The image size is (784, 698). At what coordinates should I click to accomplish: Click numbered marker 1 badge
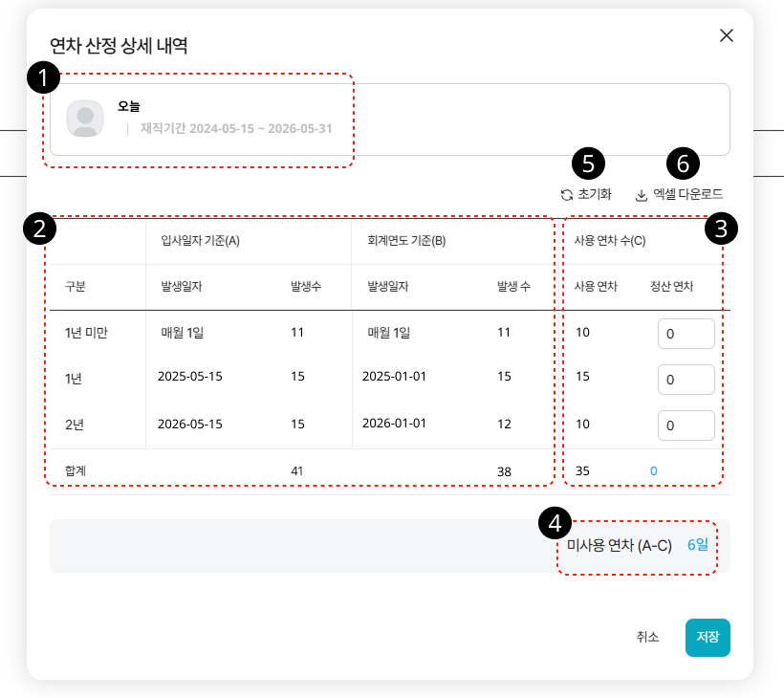pyautogui.click(x=43, y=79)
